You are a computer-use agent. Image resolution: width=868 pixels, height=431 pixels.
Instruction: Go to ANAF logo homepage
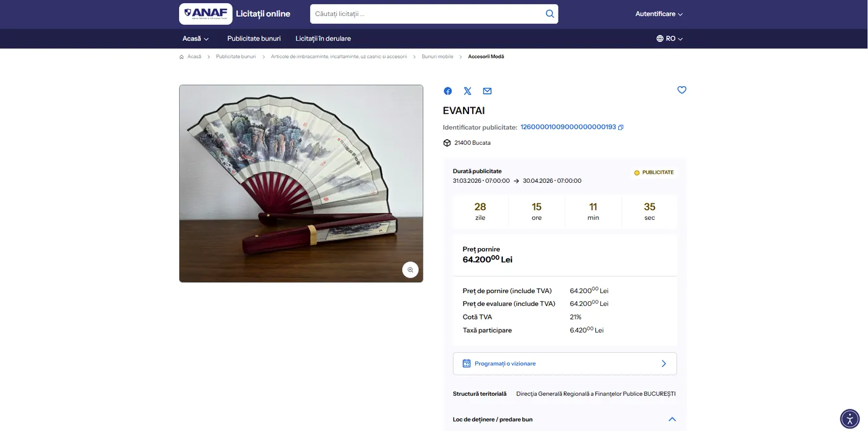pos(206,14)
